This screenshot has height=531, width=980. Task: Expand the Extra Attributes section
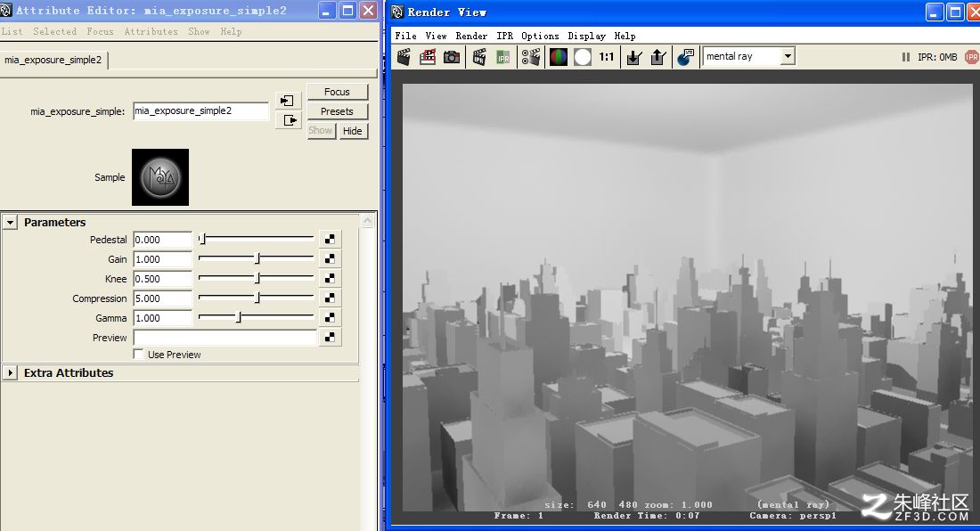(10, 373)
